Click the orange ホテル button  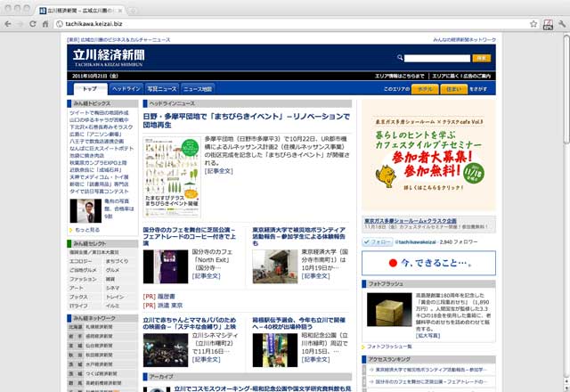(425, 89)
